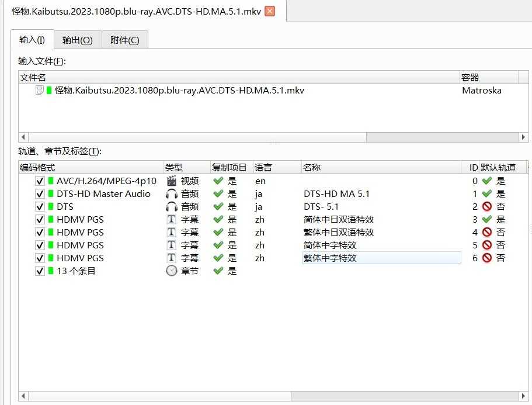Image resolution: width=532 pixels, height=405 pixels.
Task: Click copy-item checkmark for 繁体中日双语特效 subtitle
Action: coord(218,233)
